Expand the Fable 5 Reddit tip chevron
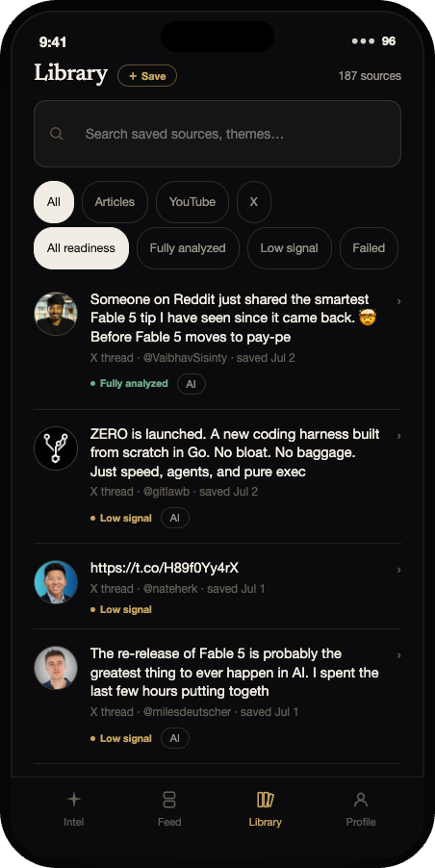The width and height of the screenshot is (435, 868). click(x=398, y=300)
